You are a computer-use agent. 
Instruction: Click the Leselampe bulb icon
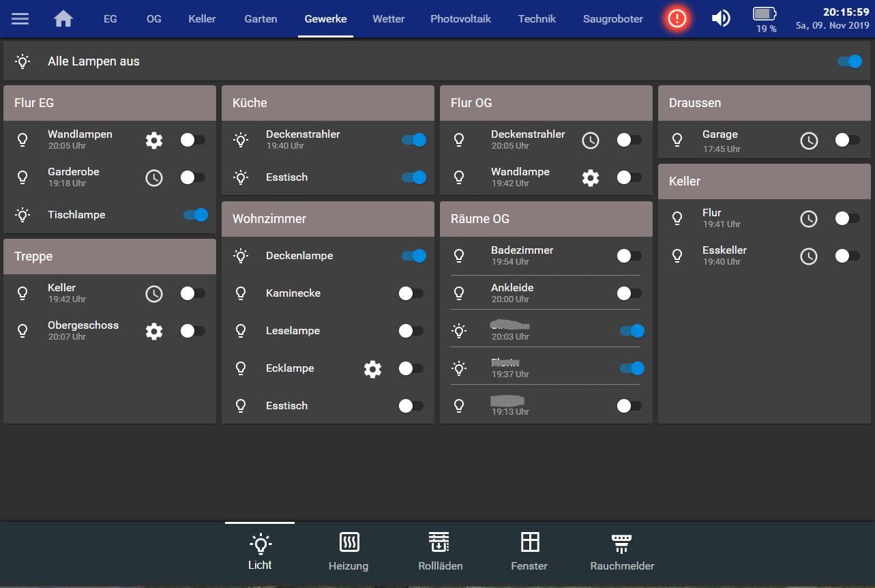tap(241, 331)
